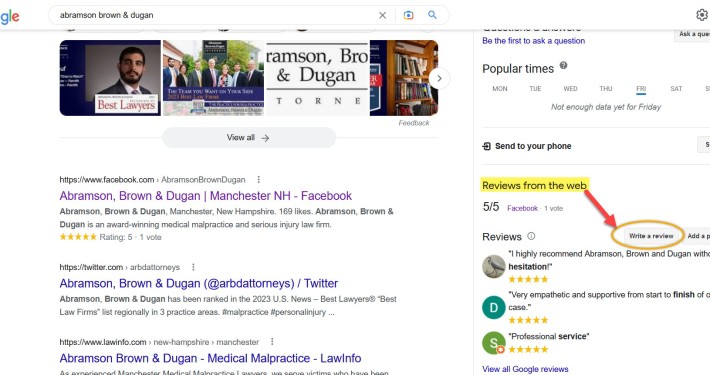Viewport: 710px width, 375px height.
Task: Open the Abramson, Brown & Dugan Facebook link
Action: (206, 196)
